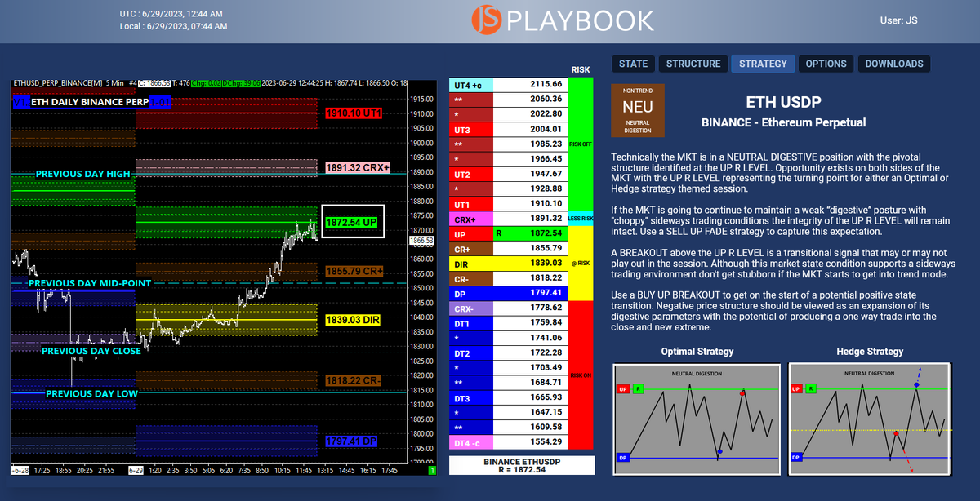Click the CRX- label cell
The image size is (980, 501).
[472, 308]
